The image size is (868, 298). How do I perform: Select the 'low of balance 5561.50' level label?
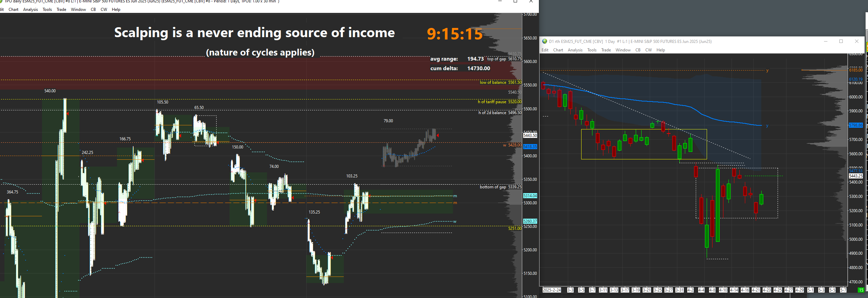(x=500, y=82)
